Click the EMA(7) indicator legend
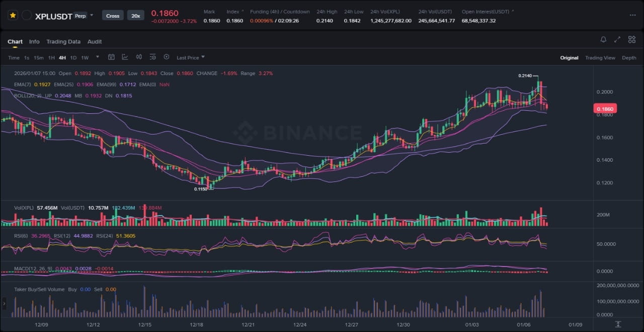 (32, 85)
